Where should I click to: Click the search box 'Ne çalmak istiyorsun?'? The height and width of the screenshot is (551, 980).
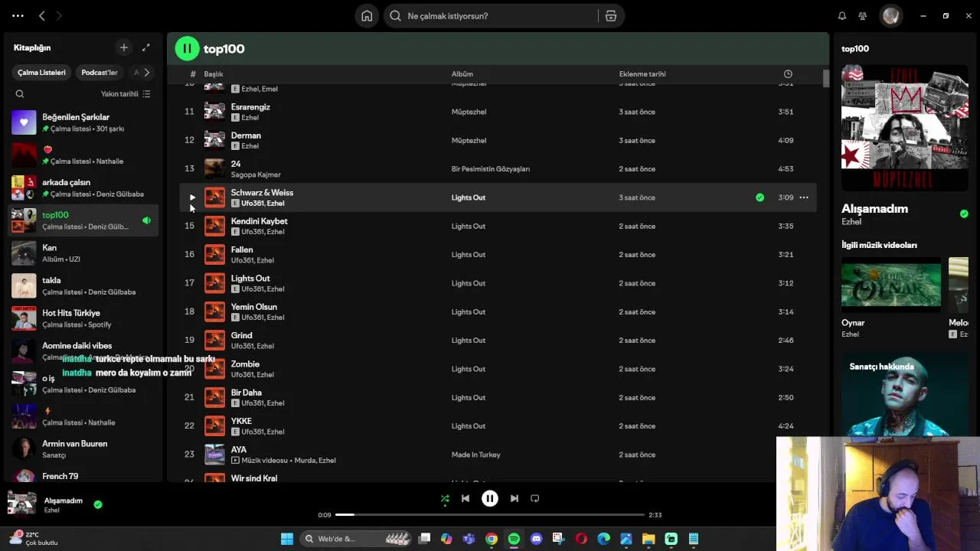pos(490,16)
